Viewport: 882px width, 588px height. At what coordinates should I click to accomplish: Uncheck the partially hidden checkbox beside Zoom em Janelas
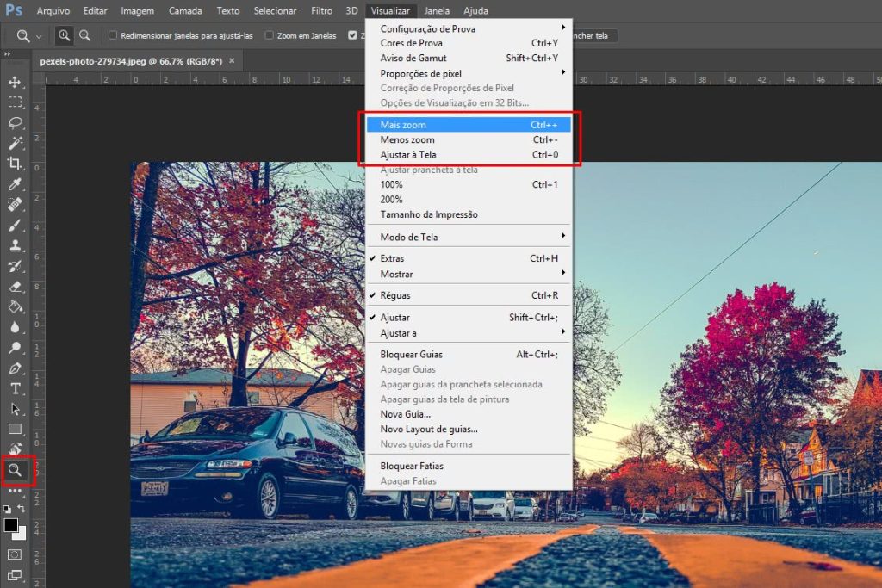pyautogui.click(x=352, y=35)
